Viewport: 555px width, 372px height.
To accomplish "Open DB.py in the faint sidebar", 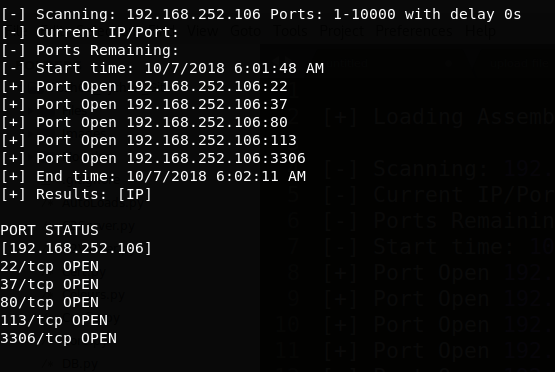I will [x=80, y=364].
